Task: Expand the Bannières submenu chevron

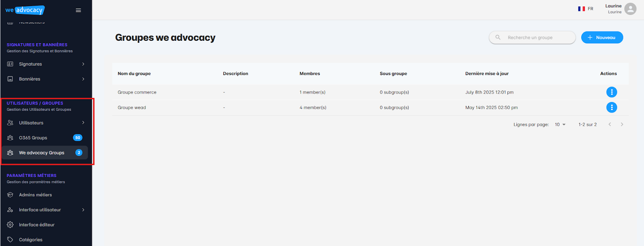Action: 83,79
